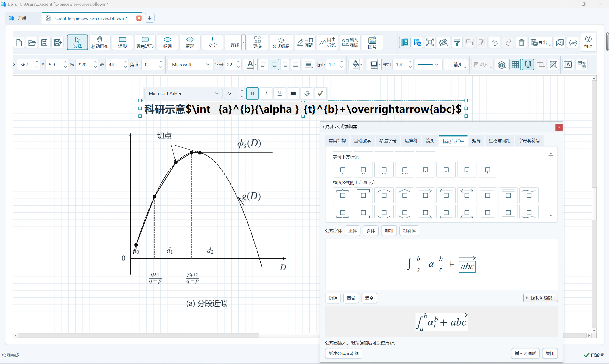Open the fill color bucket picker
The height and width of the screenshot is (364, 609).
coord(356,65)
